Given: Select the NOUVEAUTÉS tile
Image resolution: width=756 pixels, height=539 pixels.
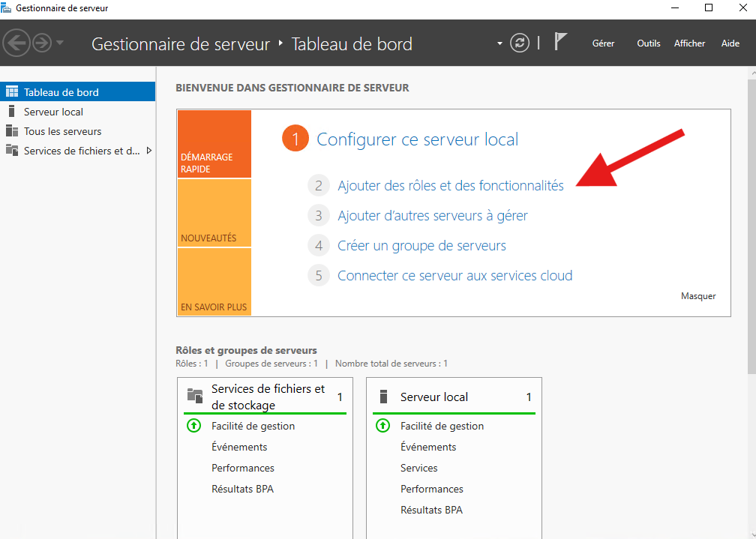Looking at the screenshot, I should [214, 214].
